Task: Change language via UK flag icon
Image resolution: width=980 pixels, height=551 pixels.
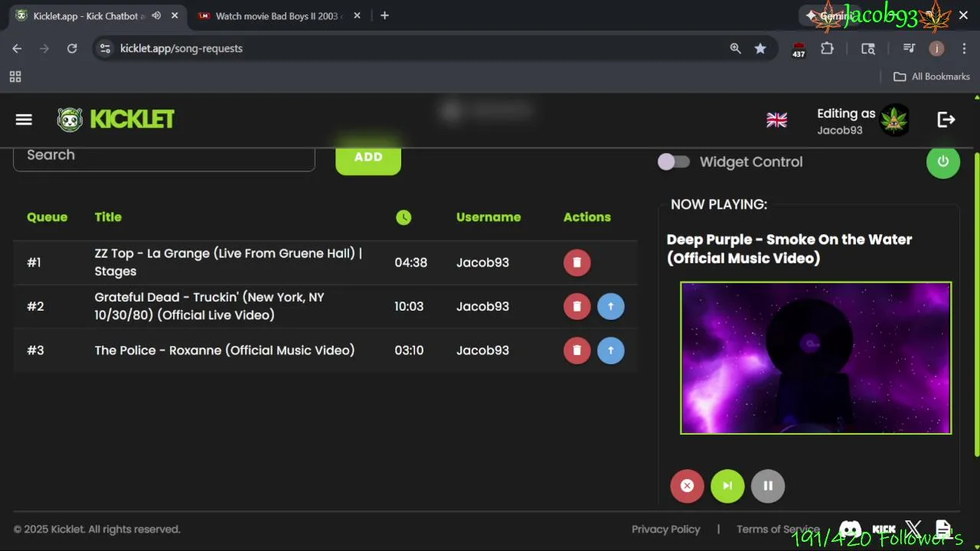Action: coord(776,120)
